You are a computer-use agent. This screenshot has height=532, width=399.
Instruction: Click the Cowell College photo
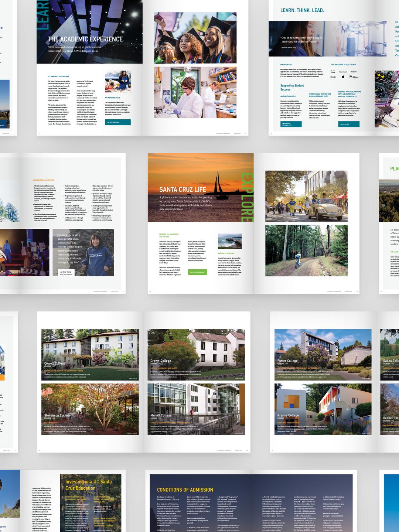point(90,355)
